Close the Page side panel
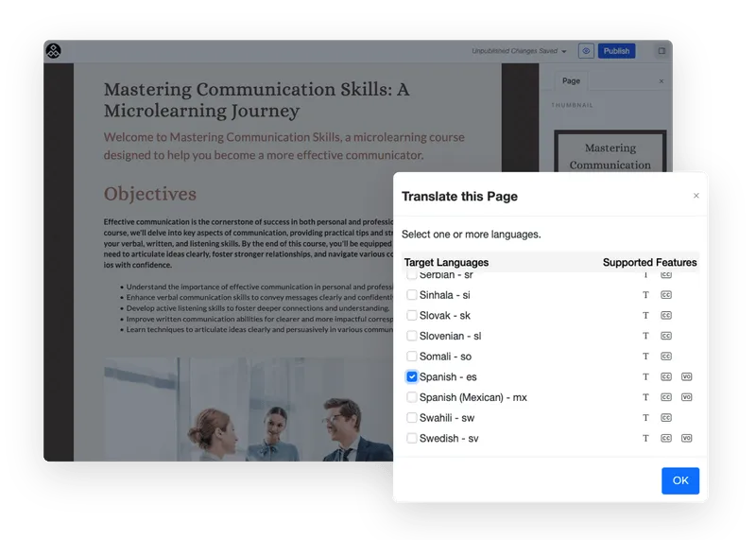Image resolution: width=756 pixels, height=540 pixels. pyautogui.click(x=661, y=81)
